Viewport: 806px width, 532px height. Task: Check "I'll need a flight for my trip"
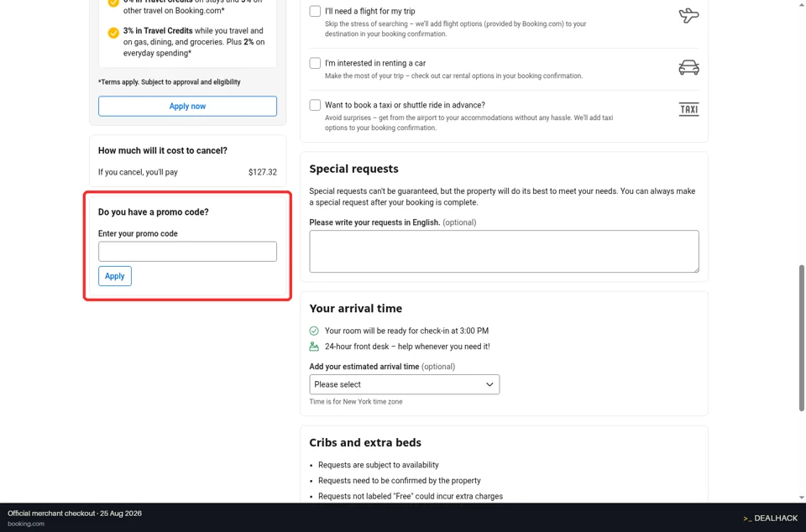[x=315, y=11]
